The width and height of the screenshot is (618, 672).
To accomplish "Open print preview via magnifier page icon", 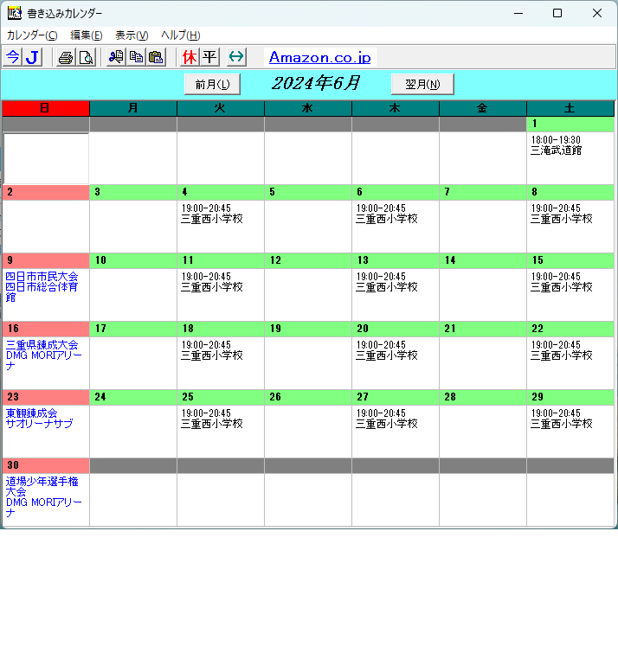I will point(86,57).
